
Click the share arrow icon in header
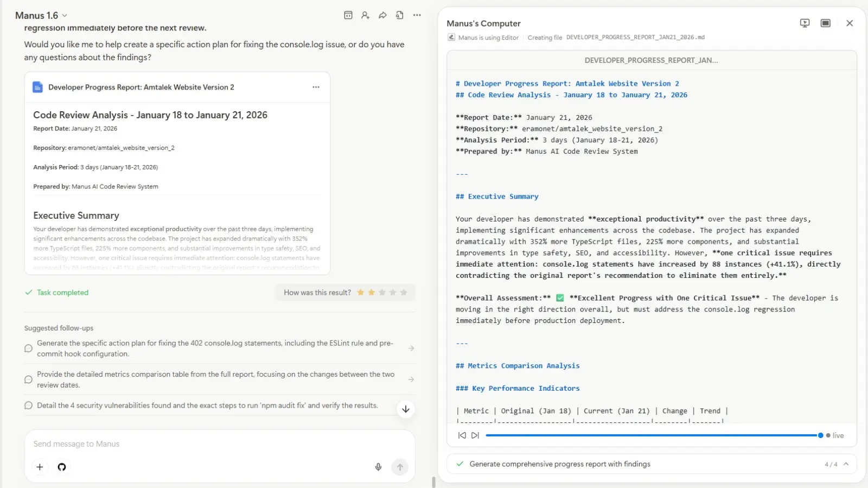[382, 15]
